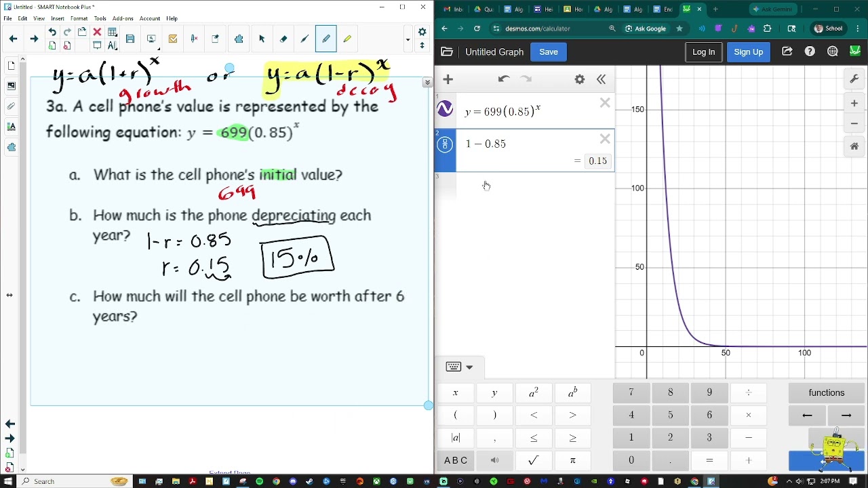
Task: Click the Save disk icon in SMART Notebook
Action: [x=130, y=39]
